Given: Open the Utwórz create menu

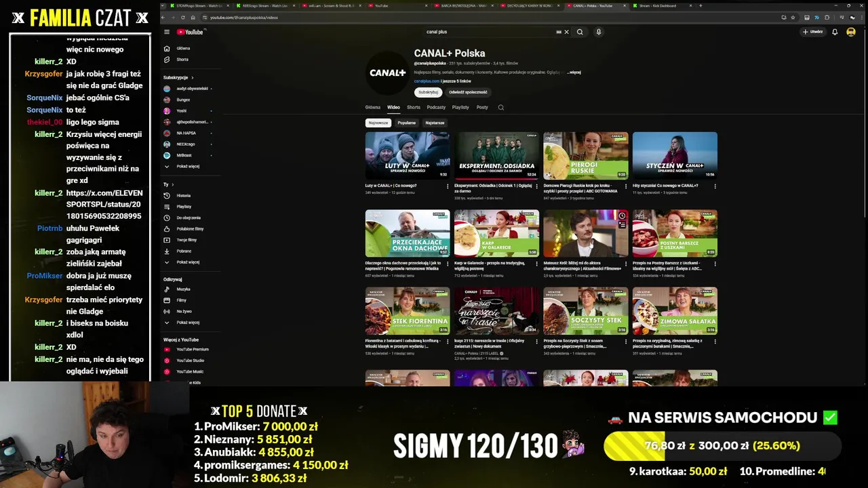Looking at the screenshot, I should tap(812, 32).
